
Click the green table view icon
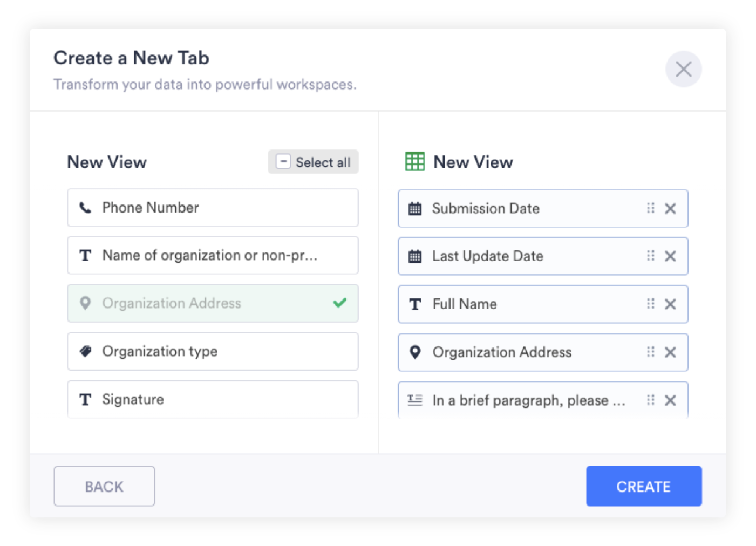click(x=415, y=162)
